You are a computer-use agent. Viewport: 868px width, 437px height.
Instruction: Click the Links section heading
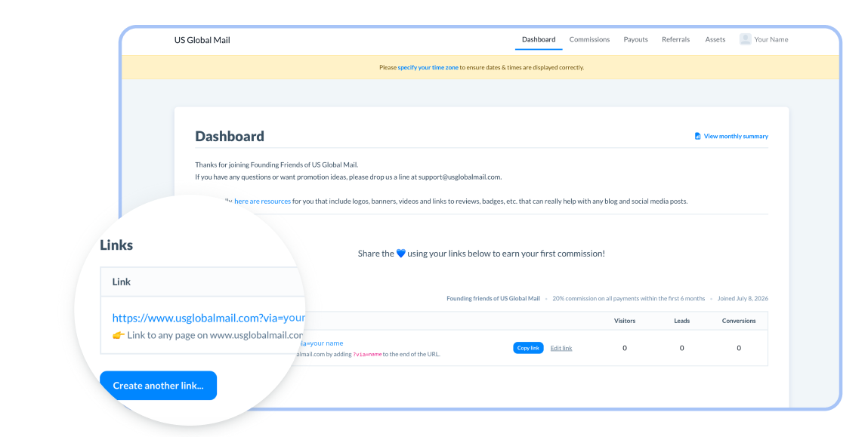(116, 245)
